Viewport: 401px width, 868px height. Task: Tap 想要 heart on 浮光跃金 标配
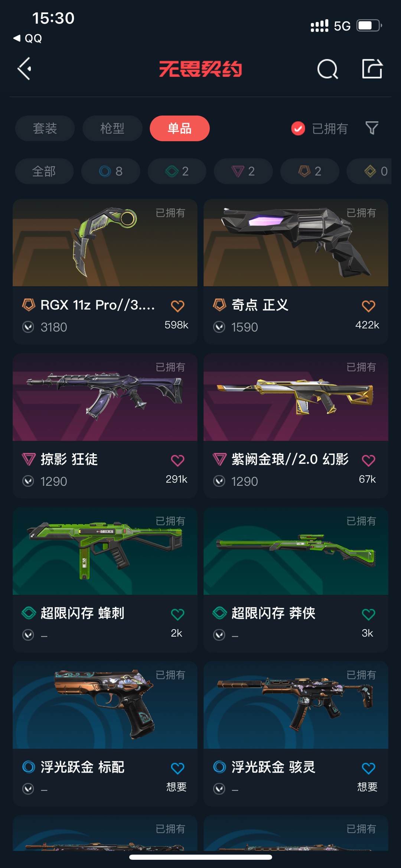pyautogui.click(x=177, y=768)
